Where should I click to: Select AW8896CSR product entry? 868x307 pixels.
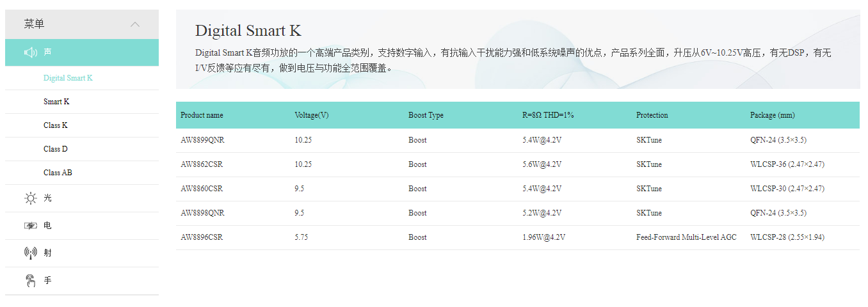(202, 237)
